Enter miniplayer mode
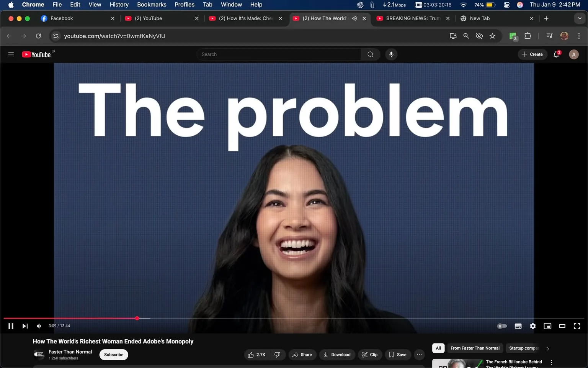Image resolution: width=588 pixels, height=368 pixels. 547,326
